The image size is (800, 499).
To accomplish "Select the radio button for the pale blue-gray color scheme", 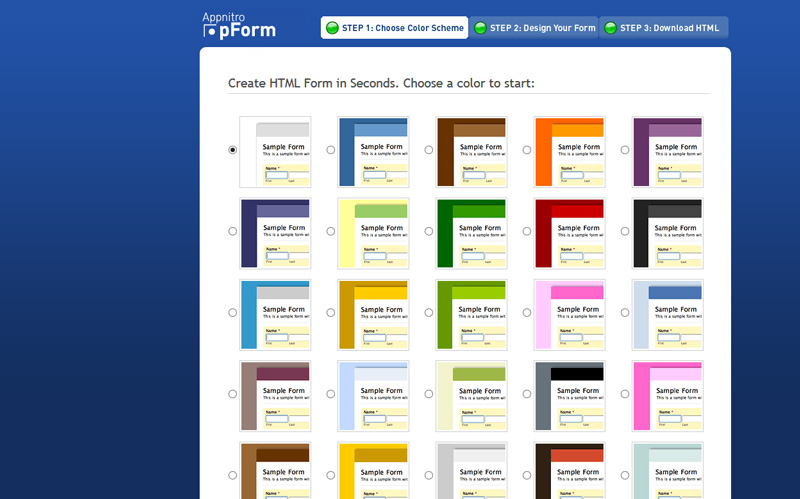I will click(624, 312).
